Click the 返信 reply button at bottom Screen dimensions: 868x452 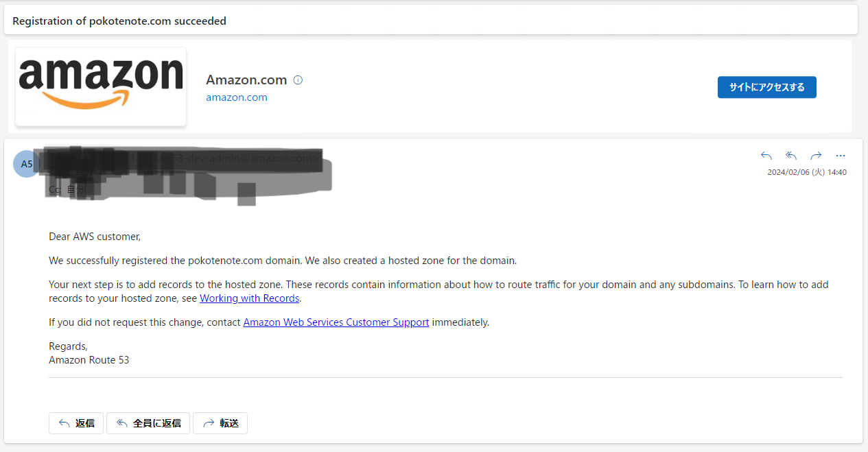coord(76,423)
